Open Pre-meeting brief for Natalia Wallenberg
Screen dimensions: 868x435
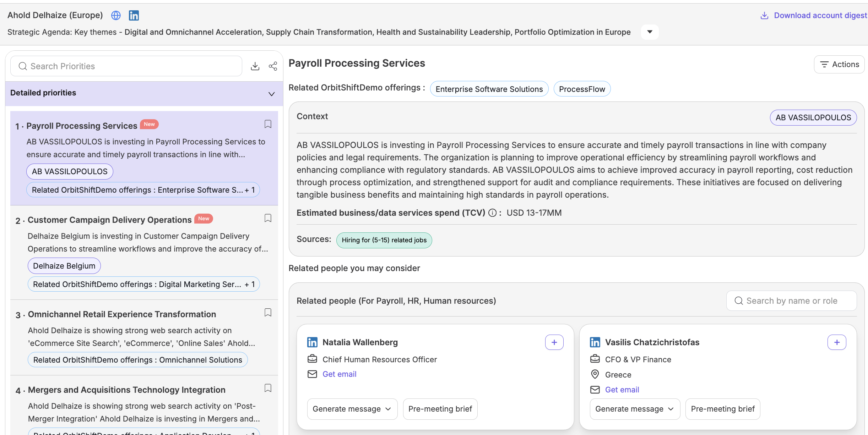(x=440, y=409)
